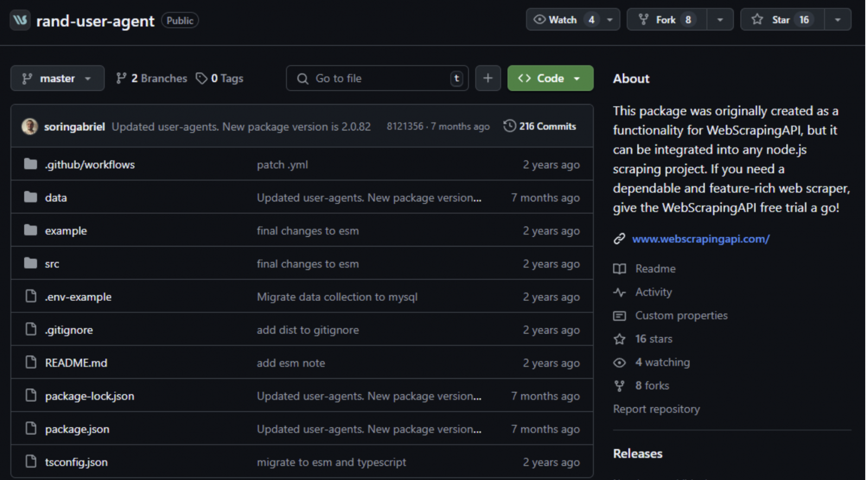Click the eye icon beside 4 watching

click(x=619, y=363)
